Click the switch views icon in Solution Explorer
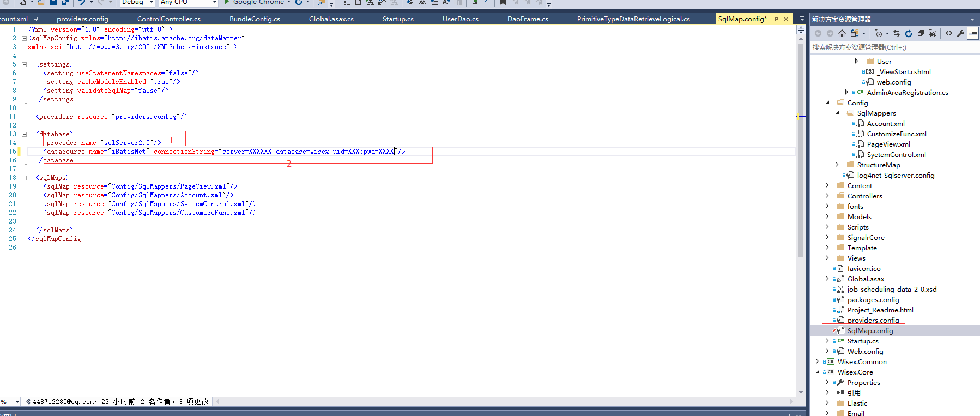The width and height of the screenshot is (980, 416). (854, 33)
